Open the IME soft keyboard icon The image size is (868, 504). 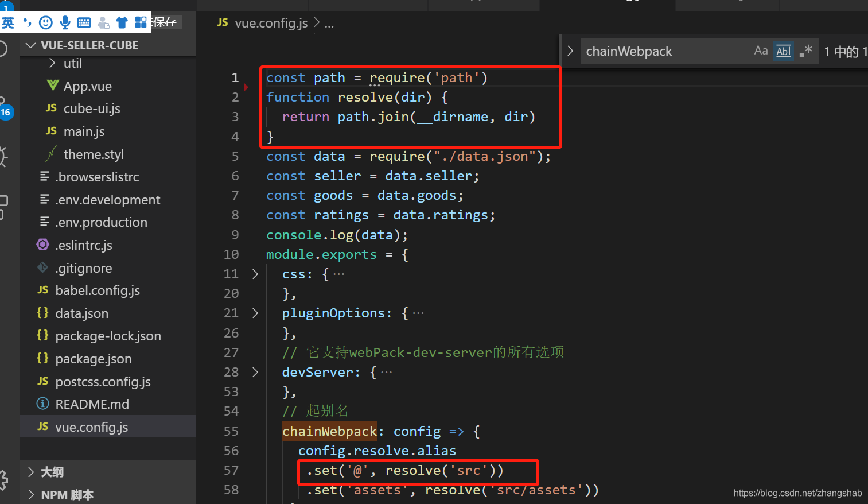[x=84, y=23]
